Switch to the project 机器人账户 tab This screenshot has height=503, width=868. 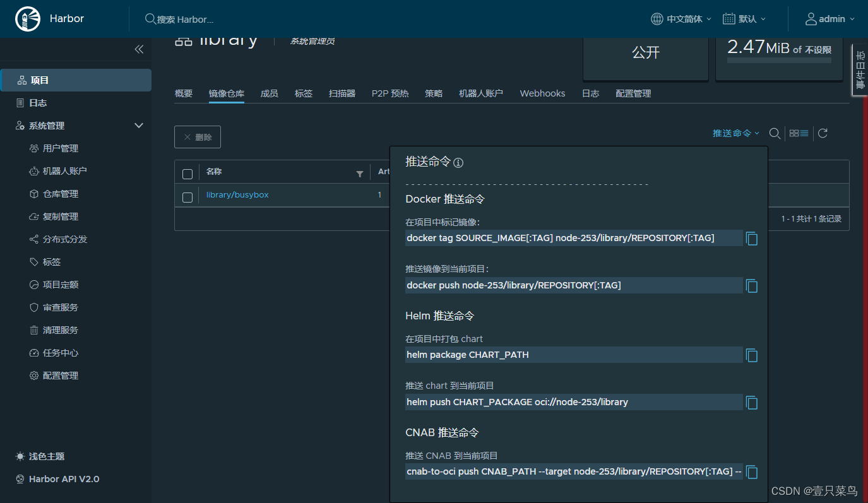click(481, 93)
